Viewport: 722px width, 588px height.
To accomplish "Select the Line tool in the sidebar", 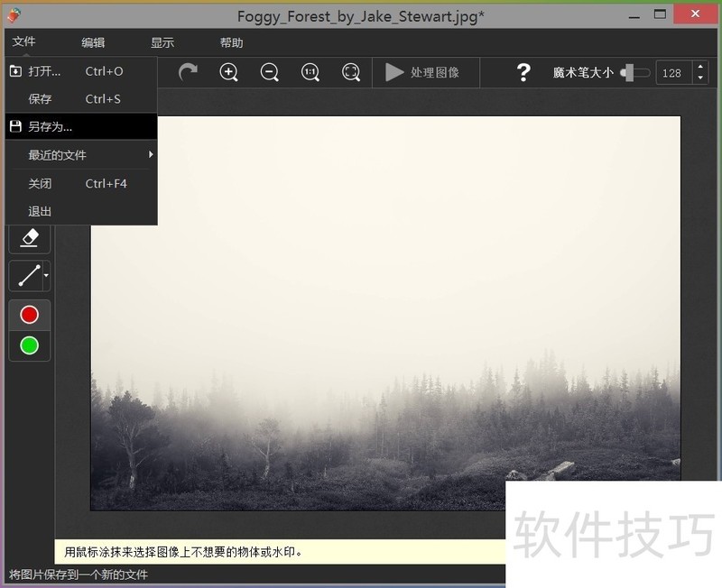I will (23, 276).
